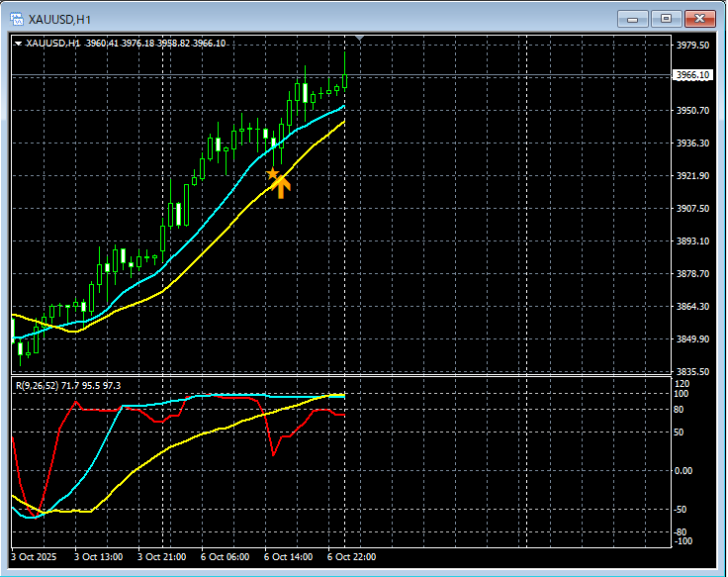728x577 pixels.
Task: Click the 6 Oct 06:00 time label
Action: click(226, 556)
